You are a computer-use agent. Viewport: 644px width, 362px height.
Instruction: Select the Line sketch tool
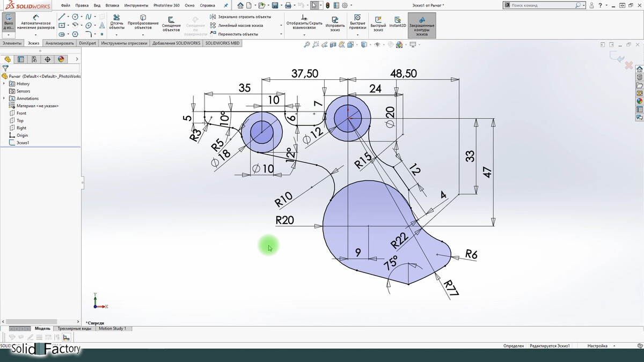(62, 17)
